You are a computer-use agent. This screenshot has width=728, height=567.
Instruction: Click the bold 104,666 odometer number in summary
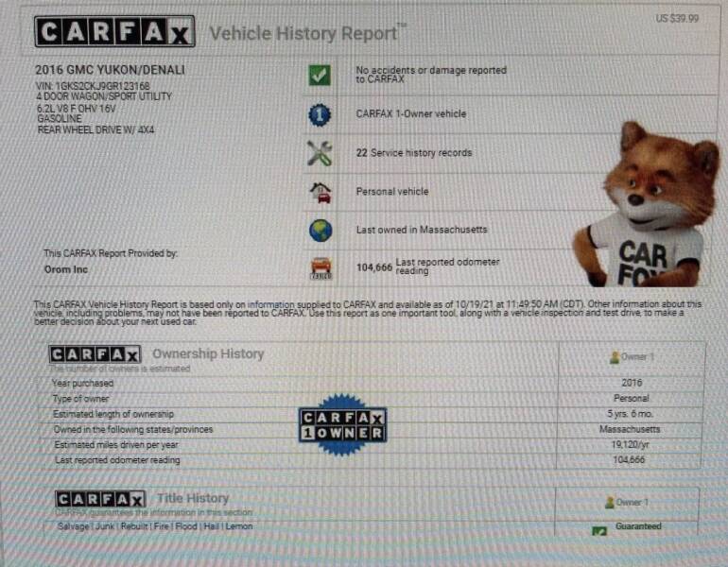click(x=374, y=267)
